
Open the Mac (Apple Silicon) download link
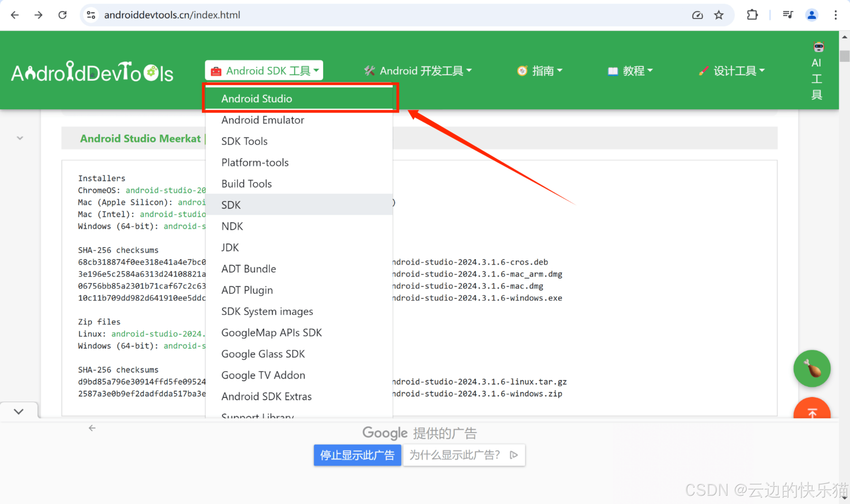192,202
